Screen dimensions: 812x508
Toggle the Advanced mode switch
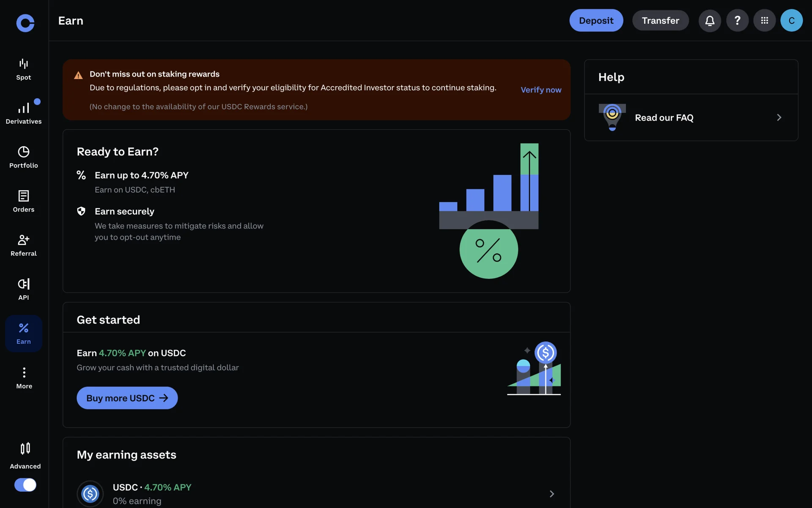pyautogui.click(x=25, y=485)
